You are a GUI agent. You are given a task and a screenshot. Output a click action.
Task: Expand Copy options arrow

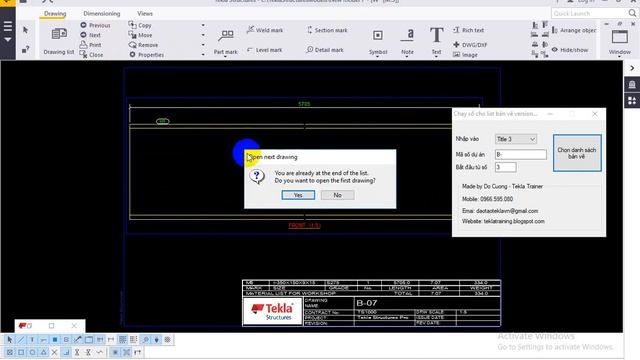203,25
